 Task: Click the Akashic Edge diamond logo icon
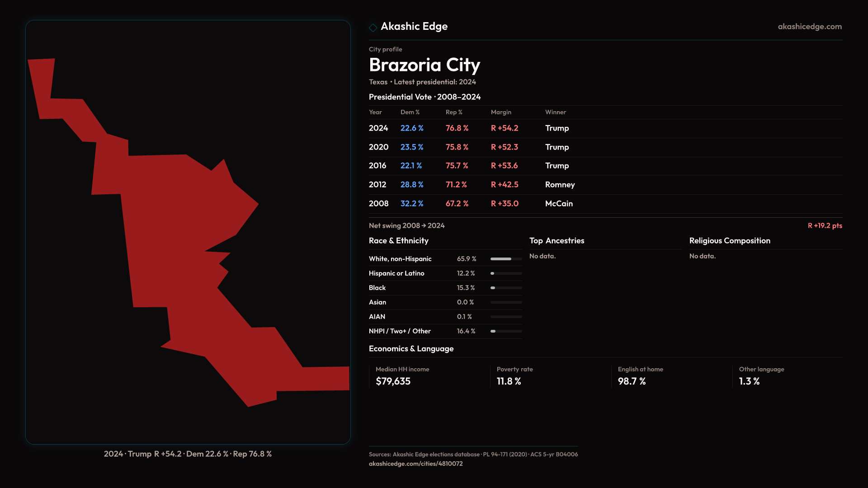(373, 28)
